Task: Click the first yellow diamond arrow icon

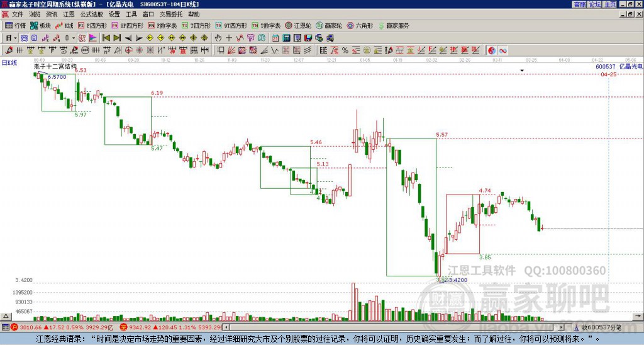Action: pyautogui.click(x=150, y=38)
